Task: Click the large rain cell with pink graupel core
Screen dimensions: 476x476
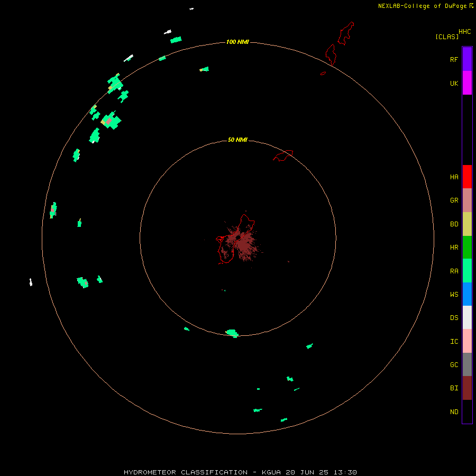Action: tap(111, 121)
